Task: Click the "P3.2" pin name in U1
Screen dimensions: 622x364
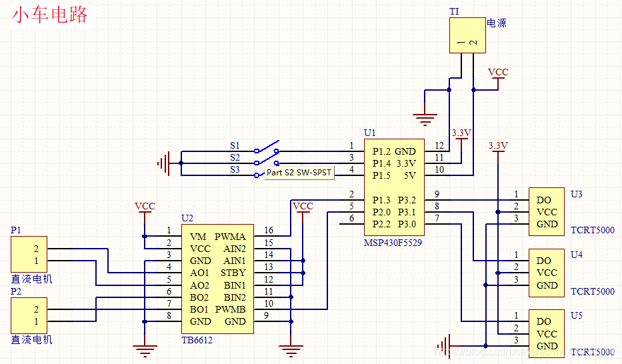Action: [407, 200]
